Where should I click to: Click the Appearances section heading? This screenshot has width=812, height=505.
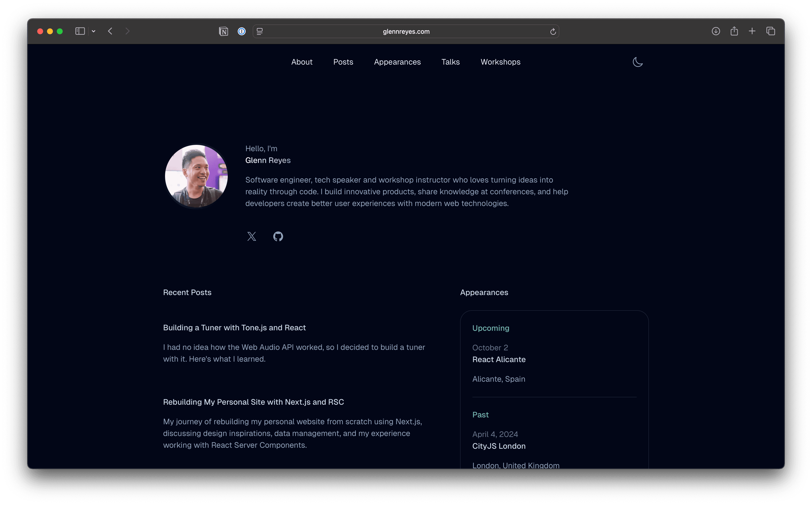coord(484,292)
